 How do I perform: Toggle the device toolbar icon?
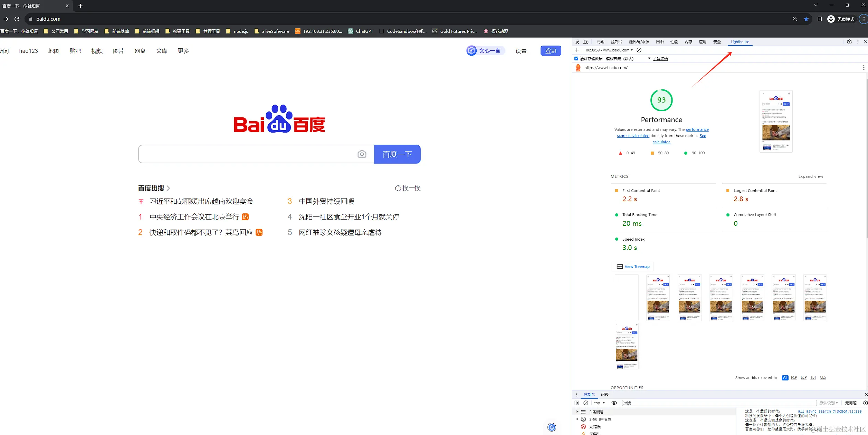[586, 42]
